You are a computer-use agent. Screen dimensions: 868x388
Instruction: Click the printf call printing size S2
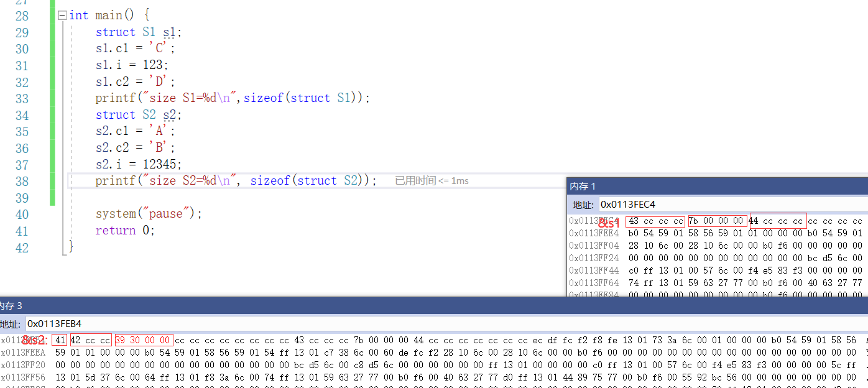pyautogui.click(x=236, y=181)
